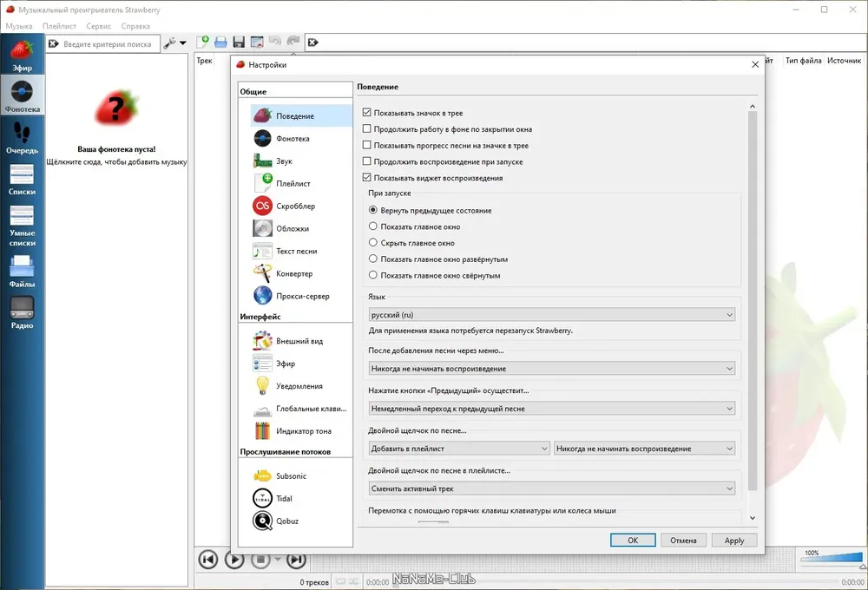
Task: Open the Эфир sidebar tab
Action: tap(23, 56)
